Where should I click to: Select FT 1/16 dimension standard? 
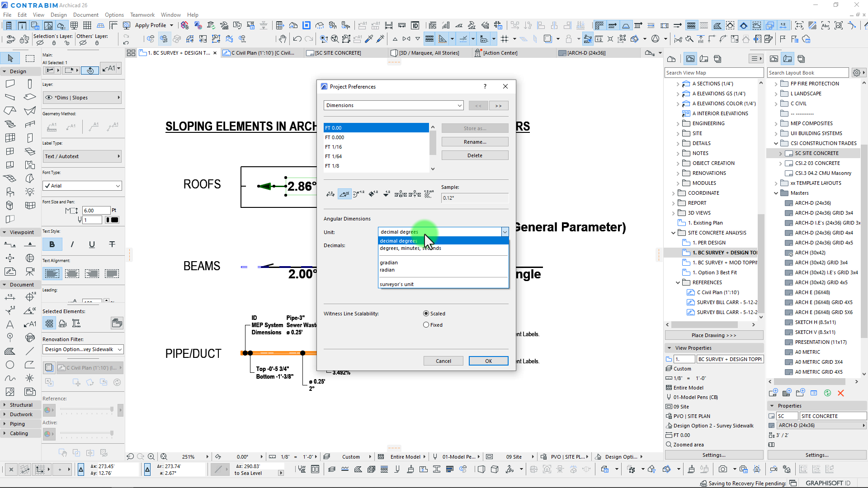[x=376, y=147]
